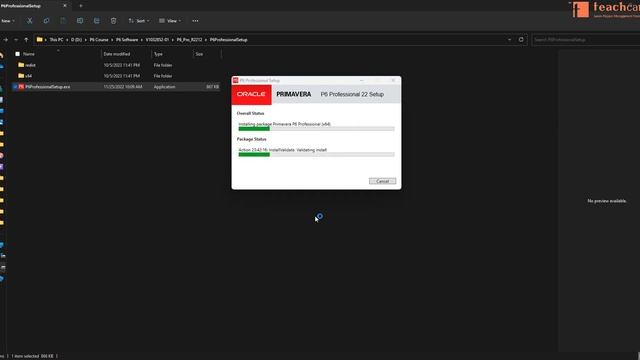Image resolution: width=640 pixels, height=360 pixels.
Task: Click the Overall Status progress bar
Action: (x=316, y=129)
